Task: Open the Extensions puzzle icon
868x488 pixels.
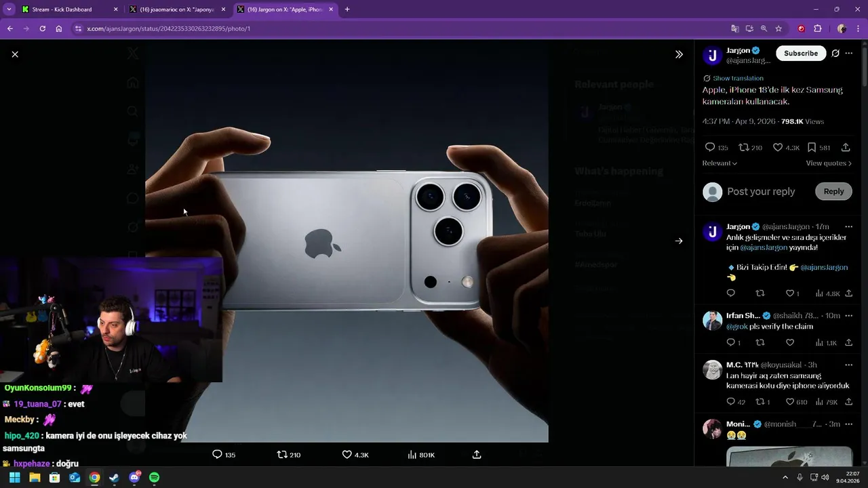Action: click(x=817, y=28)
